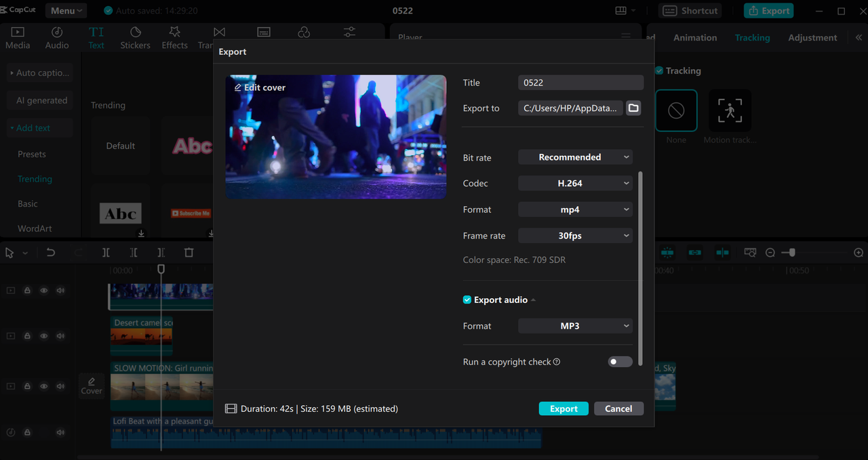Uncheck the Tracking checkbox
This screenshot has width=868, height=460.
(659, 70)
